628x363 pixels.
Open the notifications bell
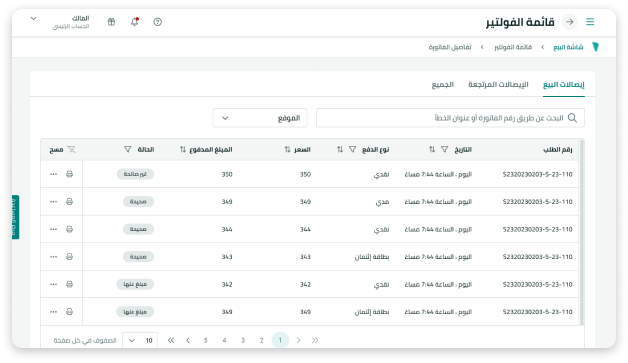tap(135, 22)
